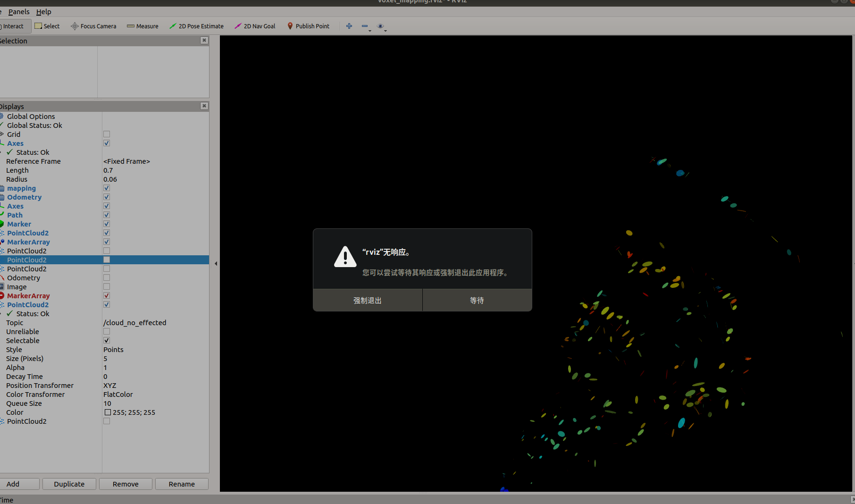
Task: Open the Panels menu
Action: tap(18, 11)
